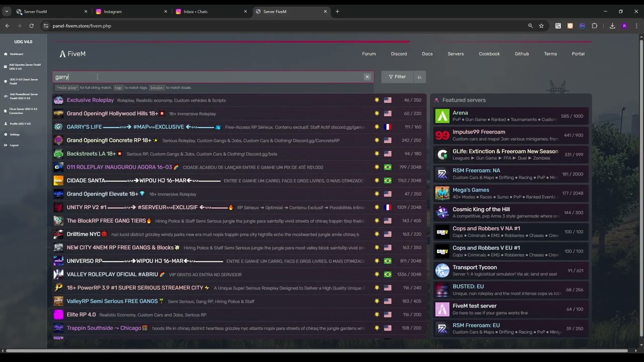Open Drilltime NYC server row
The height and width of the screenshot is (362, 644).
pos(239,234)
